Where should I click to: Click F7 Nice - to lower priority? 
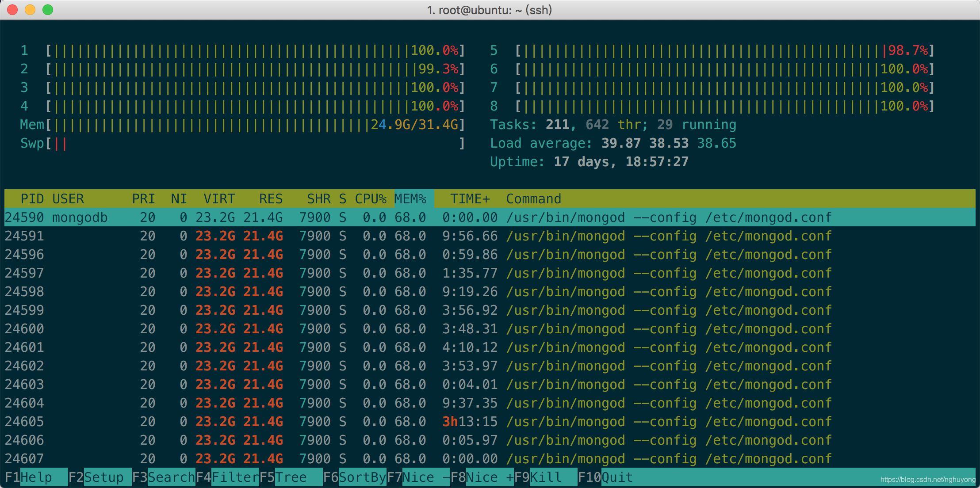click(418, 477)
